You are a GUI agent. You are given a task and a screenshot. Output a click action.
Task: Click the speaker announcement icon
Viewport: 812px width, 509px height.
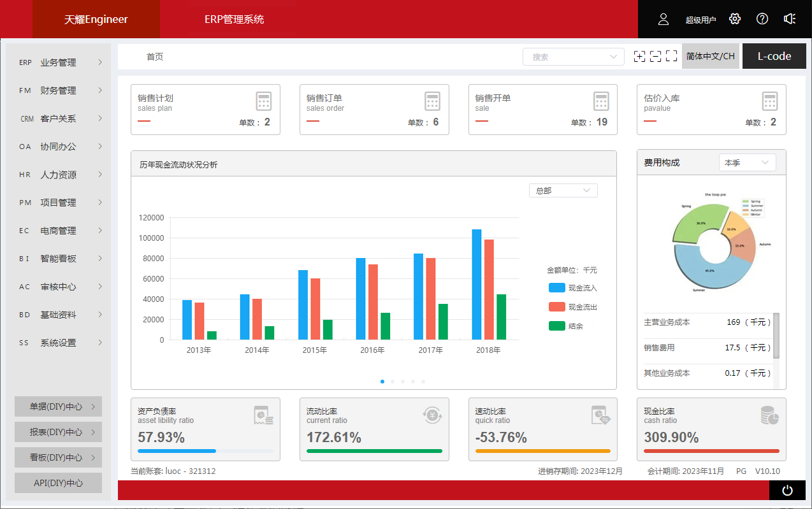tap(790, 19)
